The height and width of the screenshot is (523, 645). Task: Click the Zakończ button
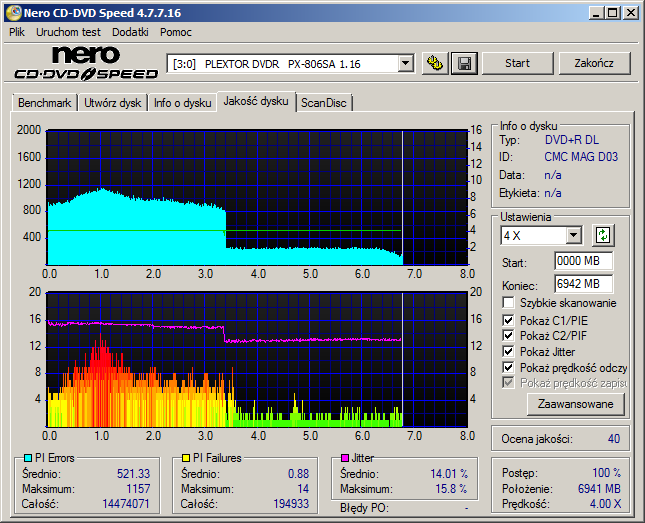[x=594, y=63]
